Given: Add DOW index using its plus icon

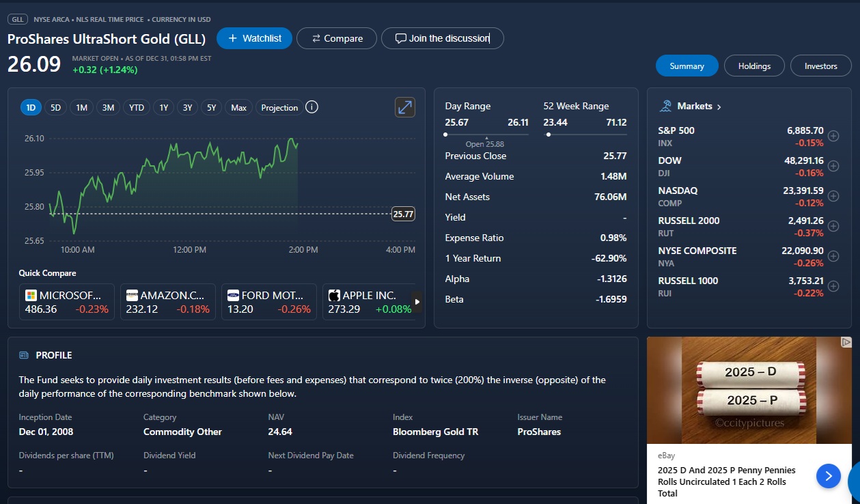Looking at the screenshot, I should [x=833, y=166].
